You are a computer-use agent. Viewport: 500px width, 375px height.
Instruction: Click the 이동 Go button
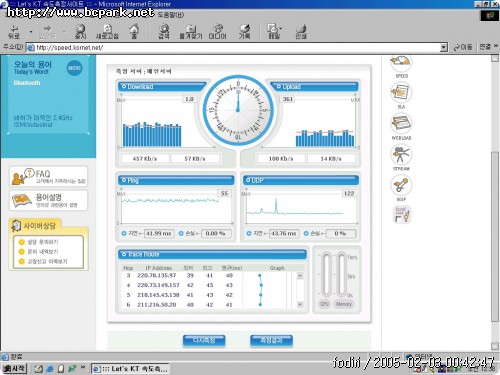[463, 47]
